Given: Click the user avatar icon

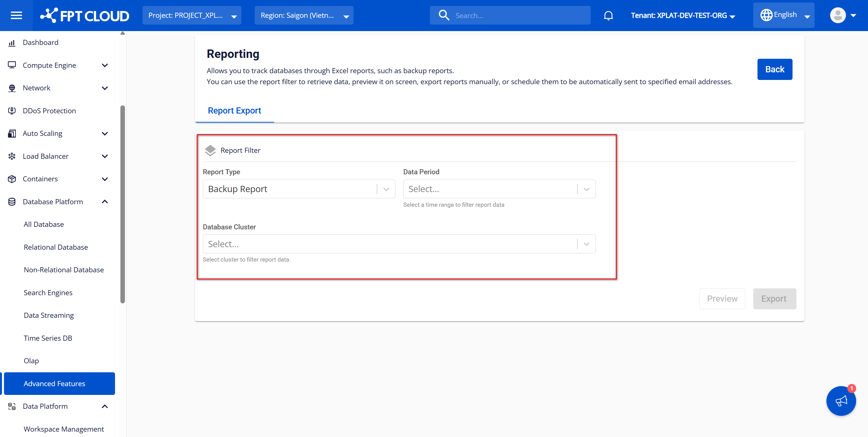Looking at the screenshot, I should pyautogui.click(x=838, y=16).
